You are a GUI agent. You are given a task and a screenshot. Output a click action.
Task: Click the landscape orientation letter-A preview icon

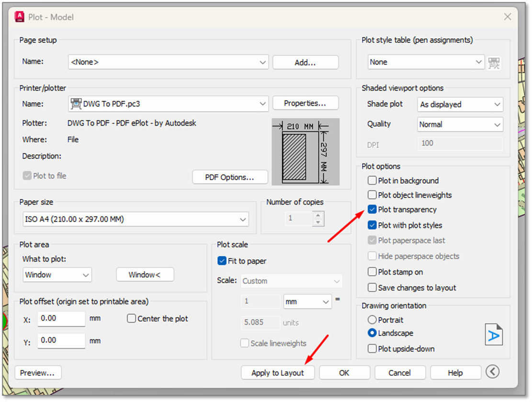point(494,334)
